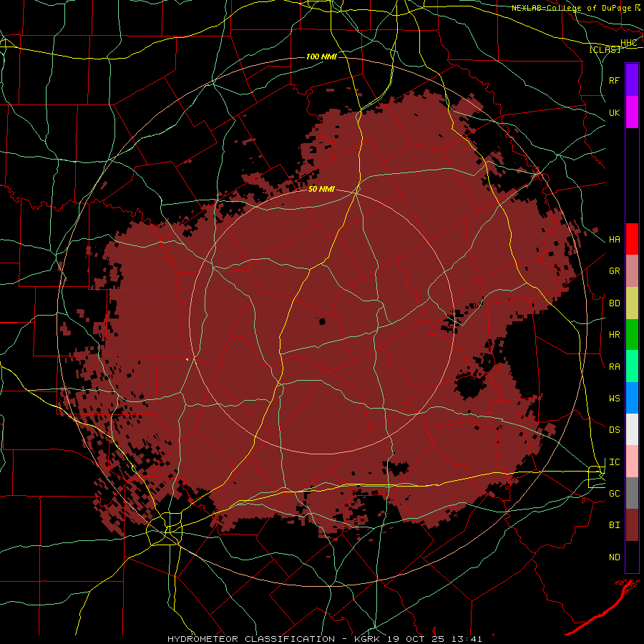Click the [CLAS] units label
Image resolution: width=644 pixels, height=644 pixels.
(x=605, y=49)
